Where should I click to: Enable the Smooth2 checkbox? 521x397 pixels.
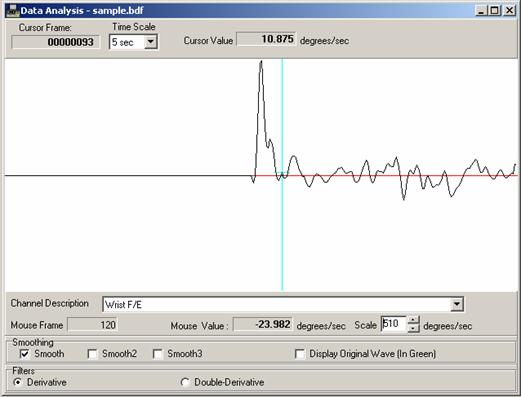click(x=92, y=354)
